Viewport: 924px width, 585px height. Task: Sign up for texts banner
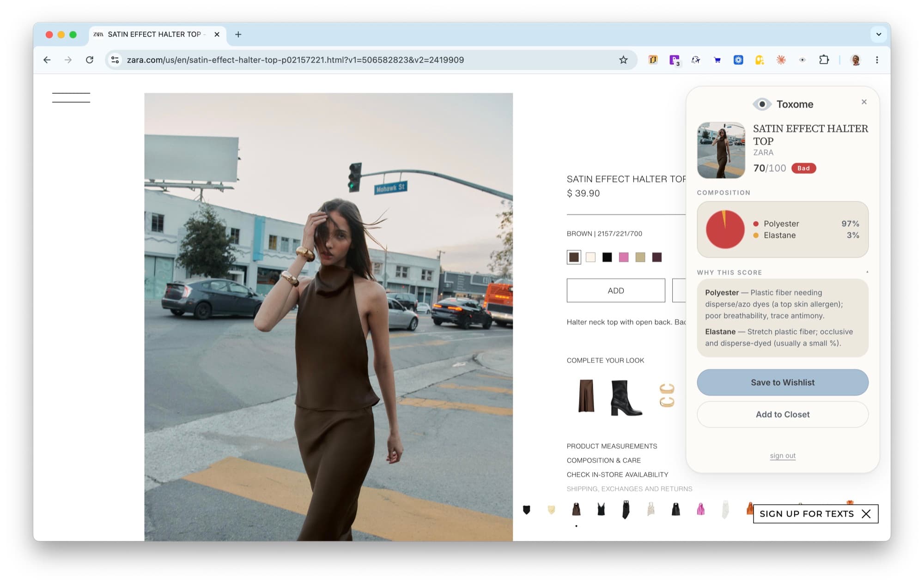[807, 514]
